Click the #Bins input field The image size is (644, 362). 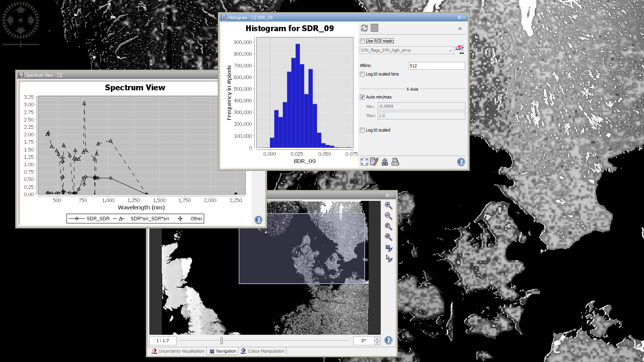(x=436, y=66)
